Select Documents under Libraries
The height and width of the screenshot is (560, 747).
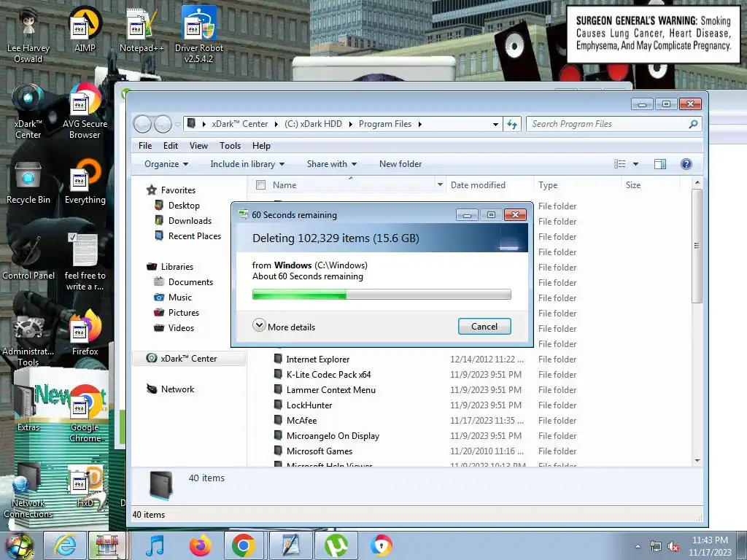pyautogui.click(x=190, y=282)
